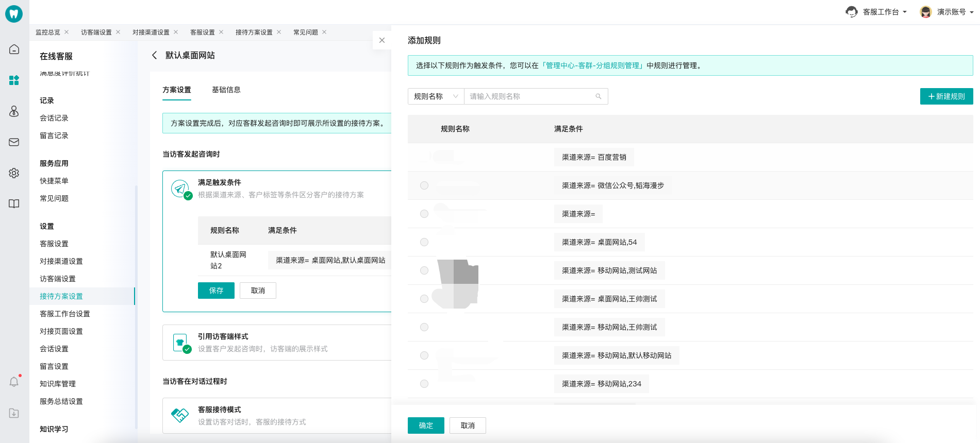This screenshot has height=443, width=980.
Task: Open the 管理中心-客群-分组规则管理 link
Action: [592, 65]
